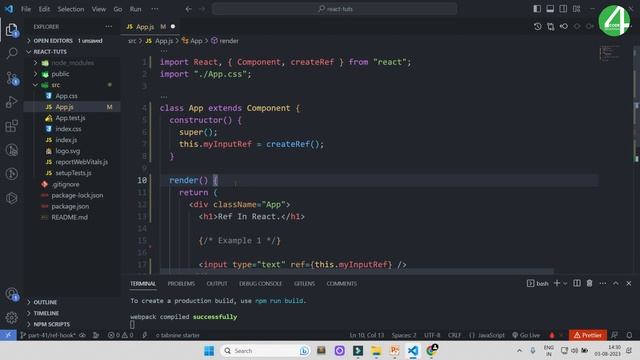This screenshot has width=640, height=360.
Task: Click the git branch name in status bar
Action: point(48,335)
